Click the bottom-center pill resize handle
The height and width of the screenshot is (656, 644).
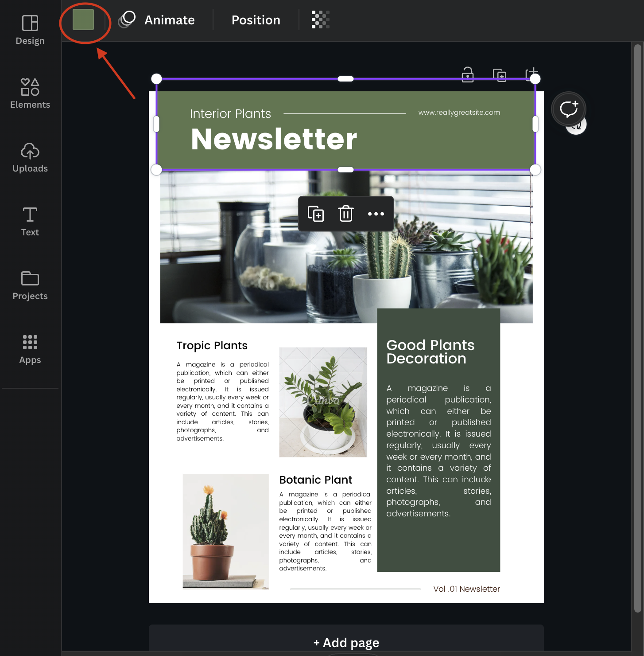tap(345, 170)
